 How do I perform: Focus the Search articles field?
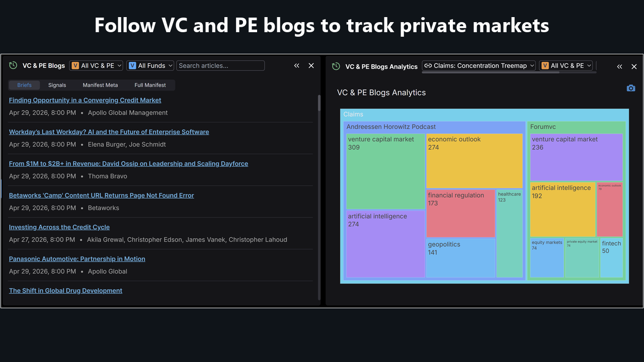click(220, 65)
